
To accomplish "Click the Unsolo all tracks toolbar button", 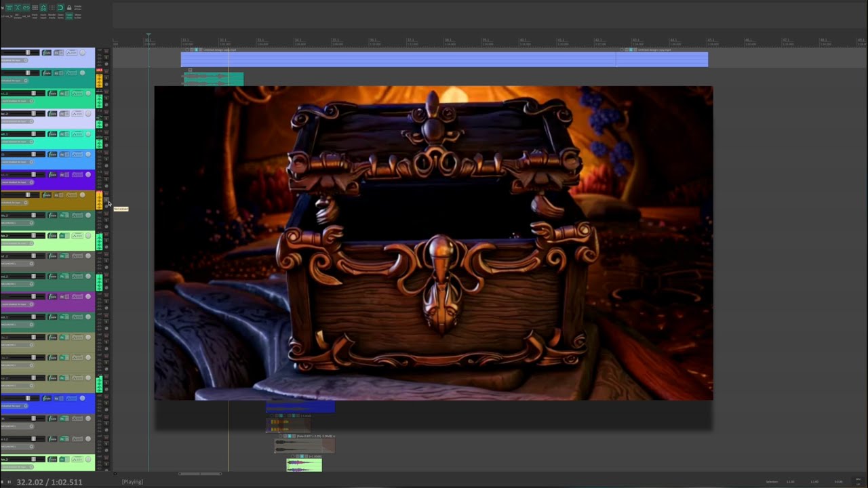I will pyautogui.click(x=77, y=8).
